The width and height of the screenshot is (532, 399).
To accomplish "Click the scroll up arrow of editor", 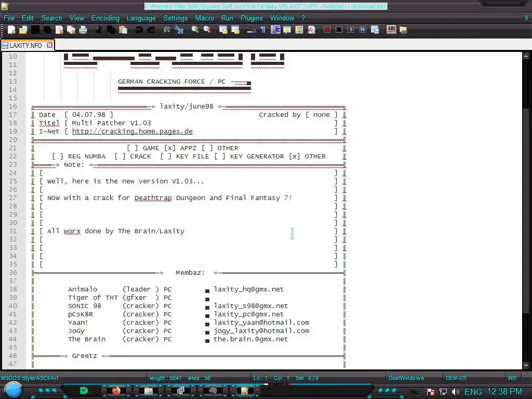I will (x=526, y=56).
